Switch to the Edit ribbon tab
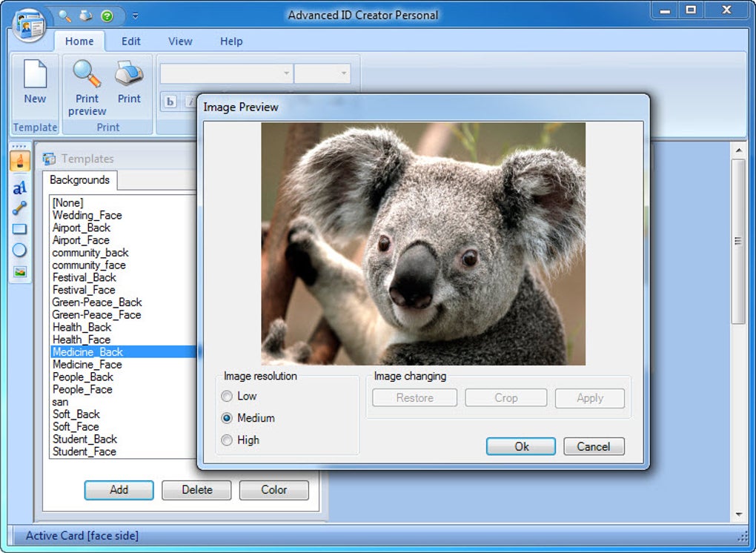Image resolution: width=756 pixels, height=553 pixels. pos(130,42)
